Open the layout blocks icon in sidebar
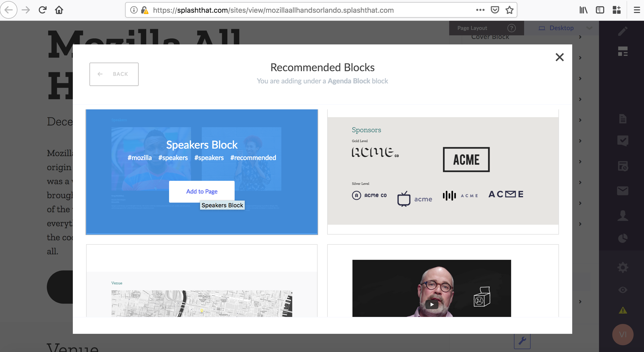The height and width of the screenshot is (352, 644). pos(623,51)
